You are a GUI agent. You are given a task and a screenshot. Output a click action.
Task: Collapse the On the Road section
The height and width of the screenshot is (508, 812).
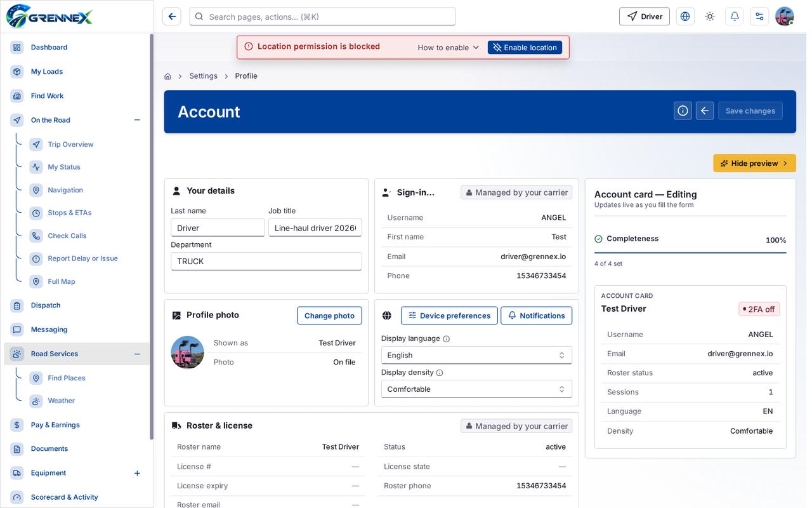[x=137, y=120]
